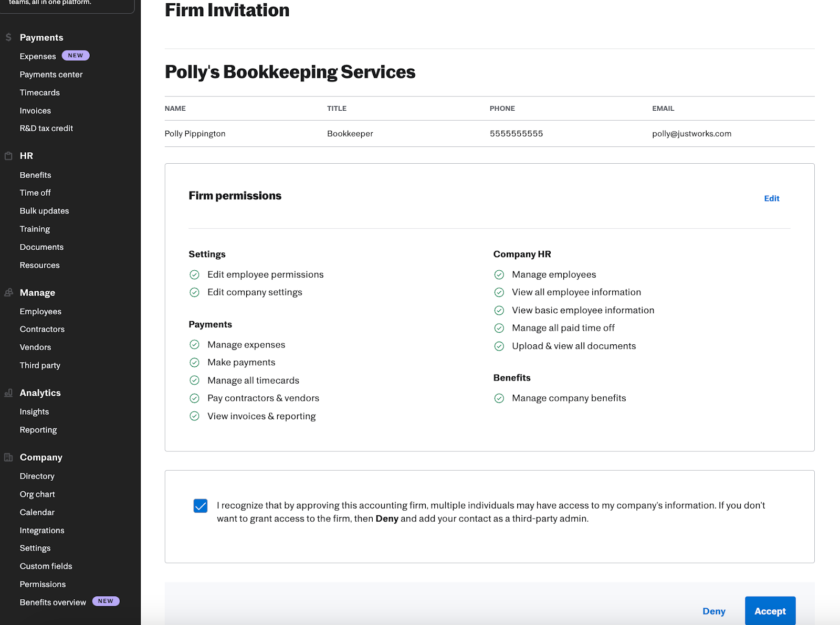840x625 pixels.
Task: Select Reporting under Analytics
Action: (x=38, y=430)
